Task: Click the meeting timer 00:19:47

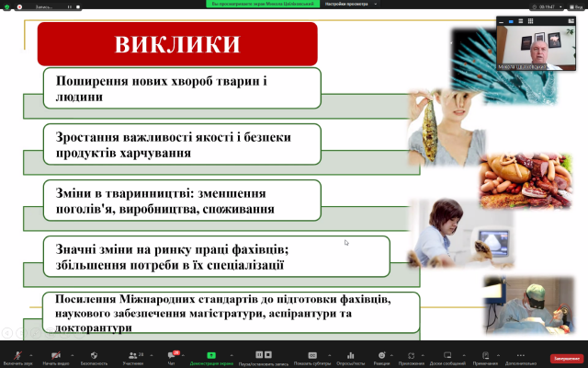Action: pyautogui.click(x=547, y=6)
